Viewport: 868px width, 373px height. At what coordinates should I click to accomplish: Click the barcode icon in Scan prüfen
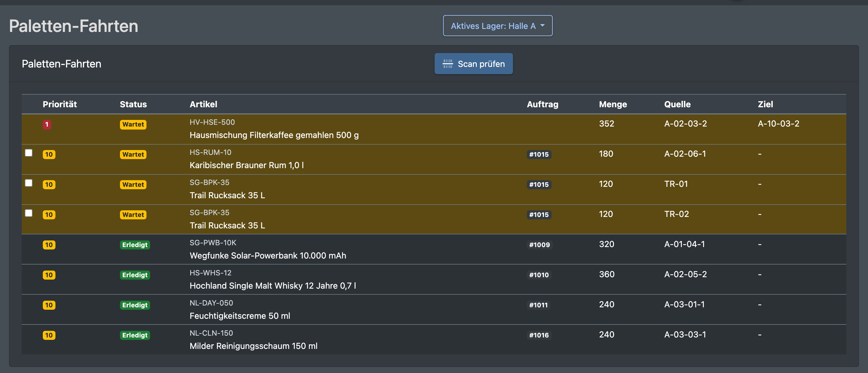448,64
